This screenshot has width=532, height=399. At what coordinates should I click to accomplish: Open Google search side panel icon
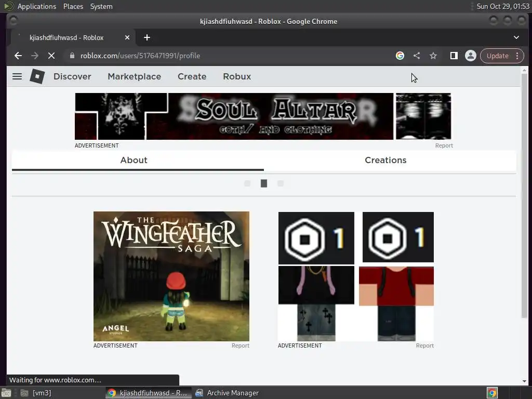pos(400,56)
